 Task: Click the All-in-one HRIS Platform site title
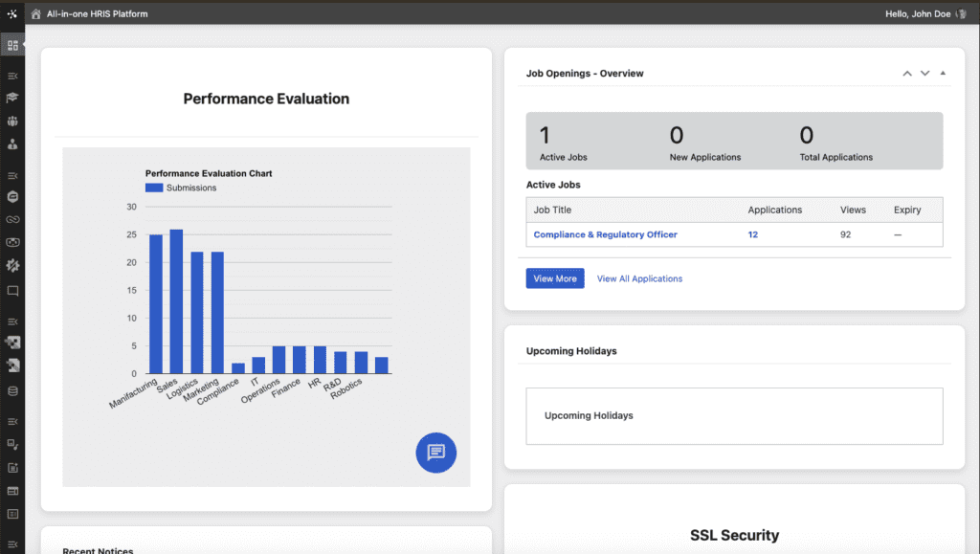(97, 14)
